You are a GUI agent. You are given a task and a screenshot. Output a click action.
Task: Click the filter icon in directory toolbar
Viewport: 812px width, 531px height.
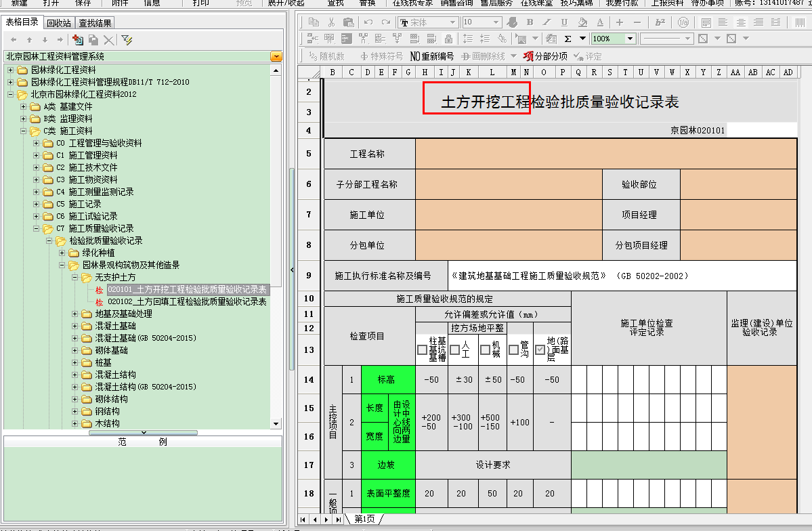click(126, 41)
